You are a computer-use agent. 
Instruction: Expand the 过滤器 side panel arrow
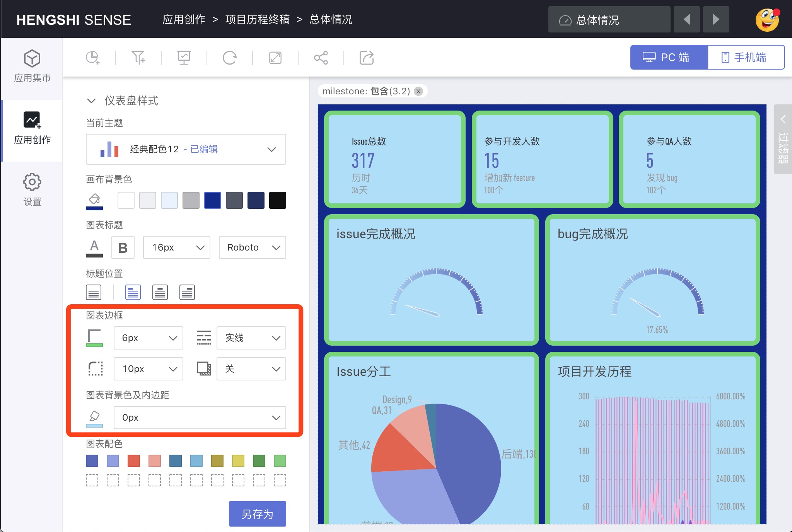(x=783, y=119)
